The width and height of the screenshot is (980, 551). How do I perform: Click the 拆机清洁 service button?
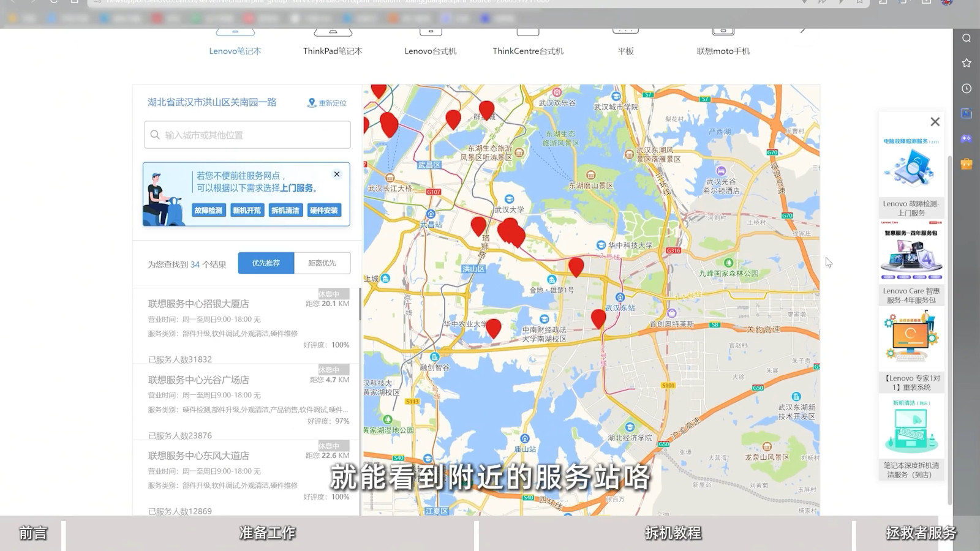(x=285, y=210)
